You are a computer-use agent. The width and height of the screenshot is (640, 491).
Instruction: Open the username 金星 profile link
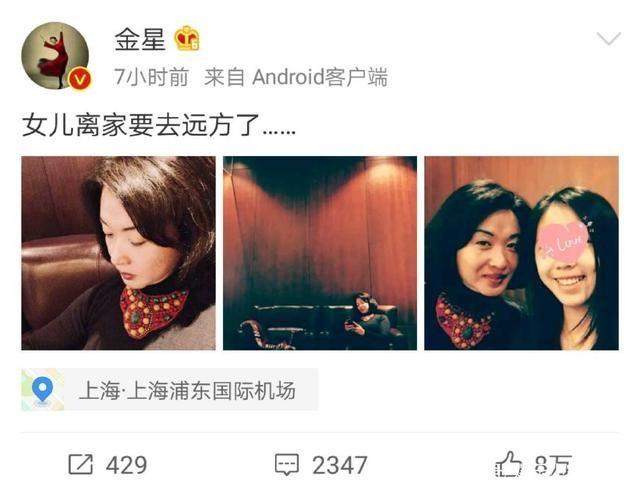tap(140, 40)
